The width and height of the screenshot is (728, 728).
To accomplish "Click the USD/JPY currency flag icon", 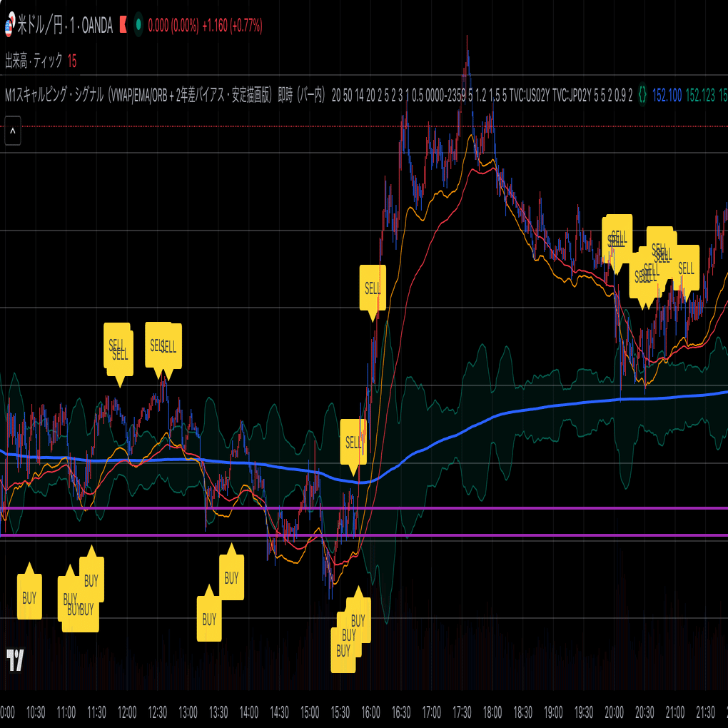I will click(x=9, y=26).
